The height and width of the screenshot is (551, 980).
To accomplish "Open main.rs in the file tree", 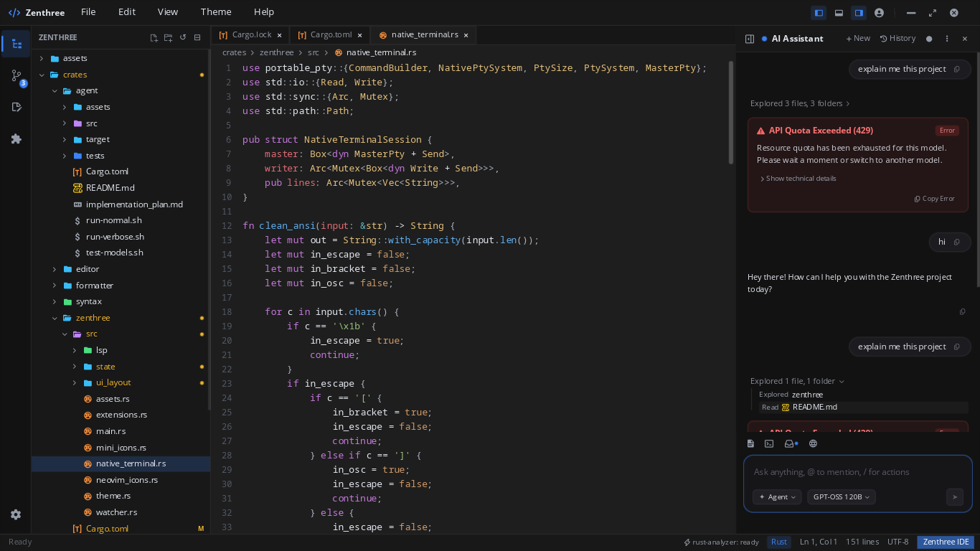I will point(121,431).
